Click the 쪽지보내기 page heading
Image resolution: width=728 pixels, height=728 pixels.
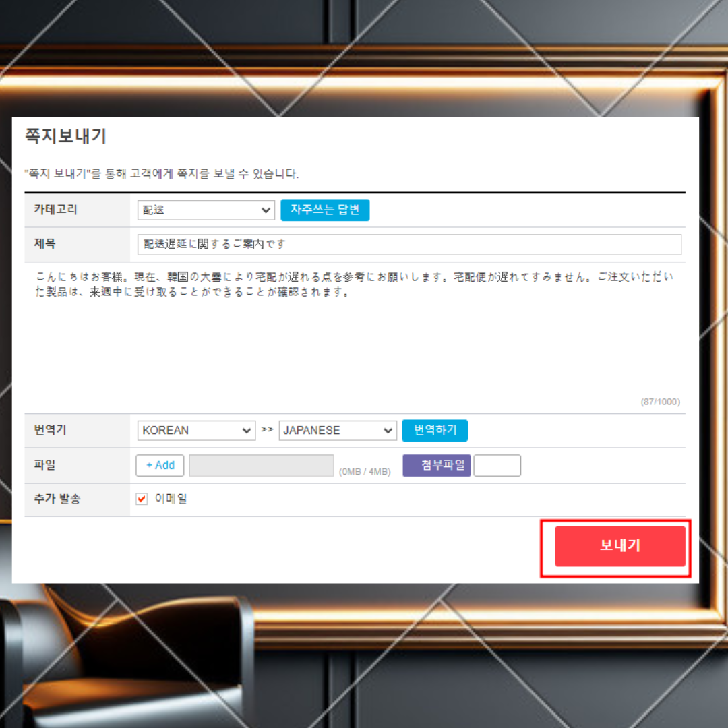pos(65,136)
